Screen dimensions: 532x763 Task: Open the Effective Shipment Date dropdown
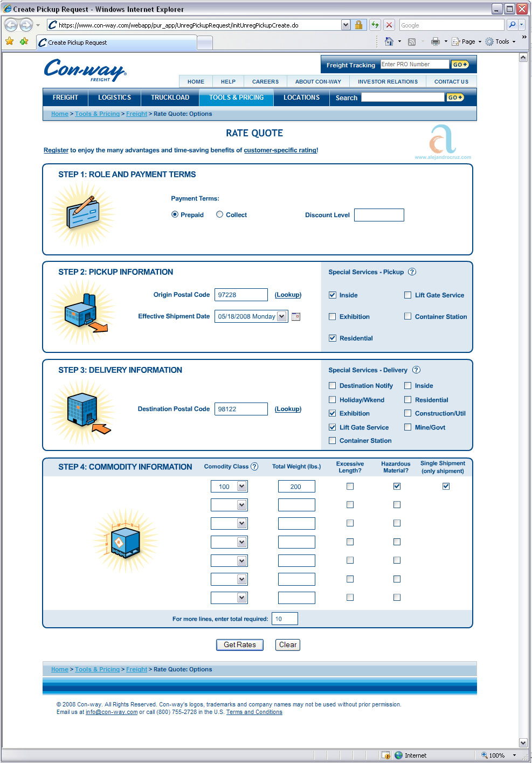(282, 316)
